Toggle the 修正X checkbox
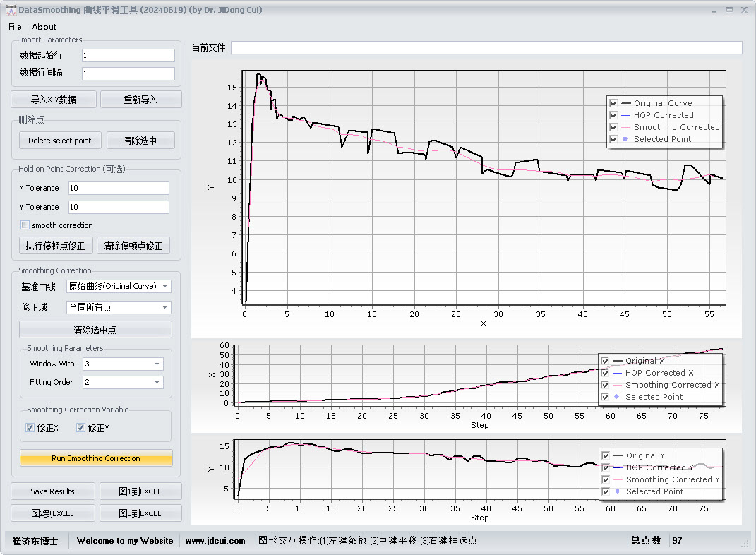Screen dimensions: 756x555 click(30, 428)
